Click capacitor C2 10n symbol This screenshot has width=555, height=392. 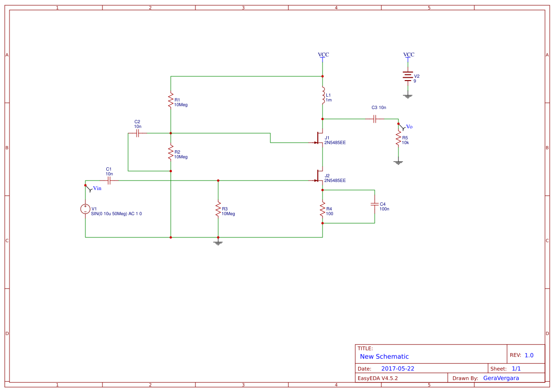pos(138,134)
